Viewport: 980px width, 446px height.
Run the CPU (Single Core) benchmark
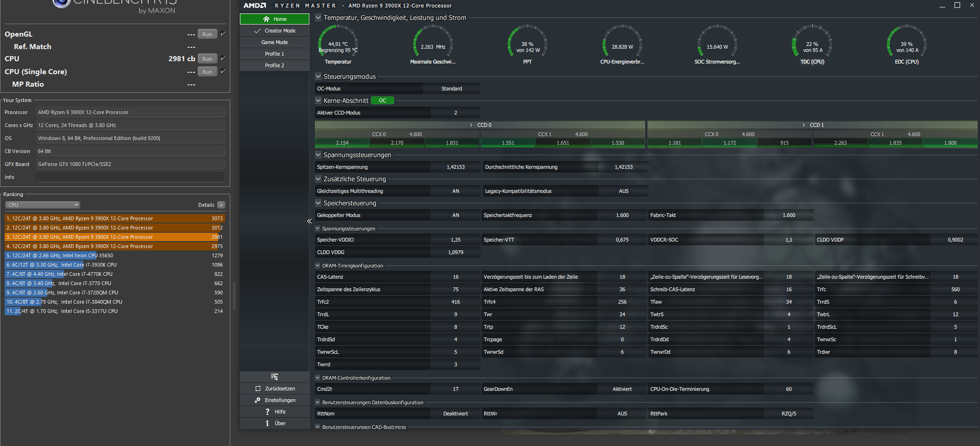pos(207,72)
